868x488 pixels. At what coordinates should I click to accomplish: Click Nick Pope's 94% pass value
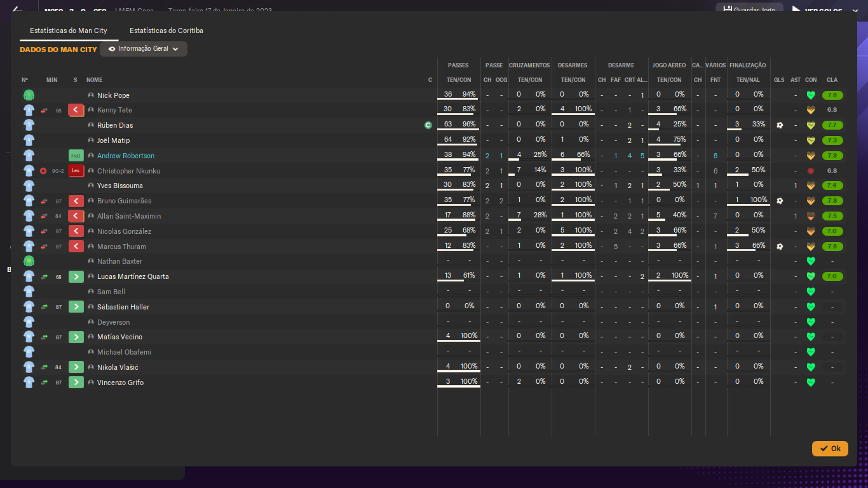coord(468,94)
